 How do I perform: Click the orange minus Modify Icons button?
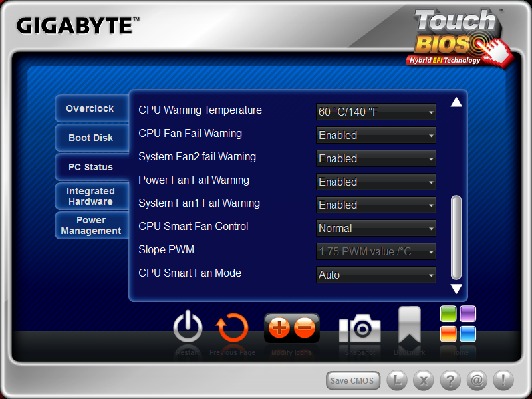tap(305, 328)
